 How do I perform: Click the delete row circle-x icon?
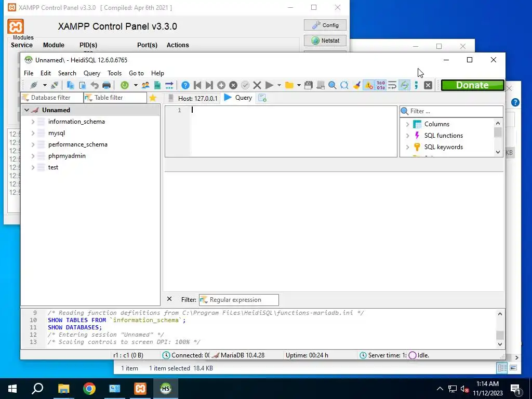click(x=233, y=85)
